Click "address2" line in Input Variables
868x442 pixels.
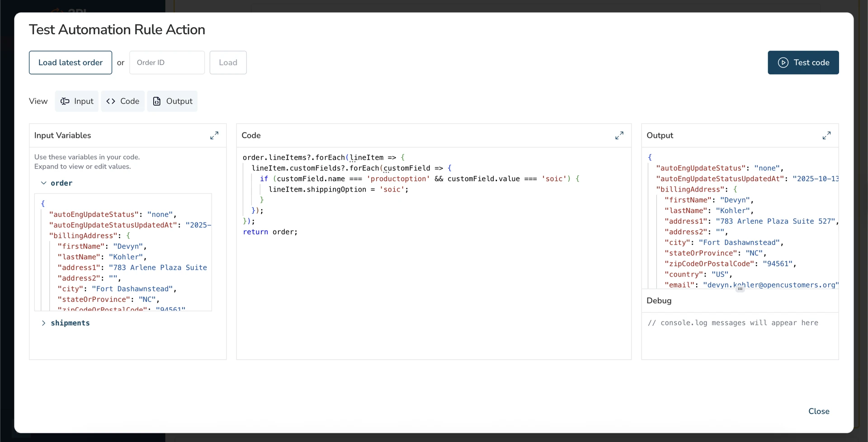89,278
